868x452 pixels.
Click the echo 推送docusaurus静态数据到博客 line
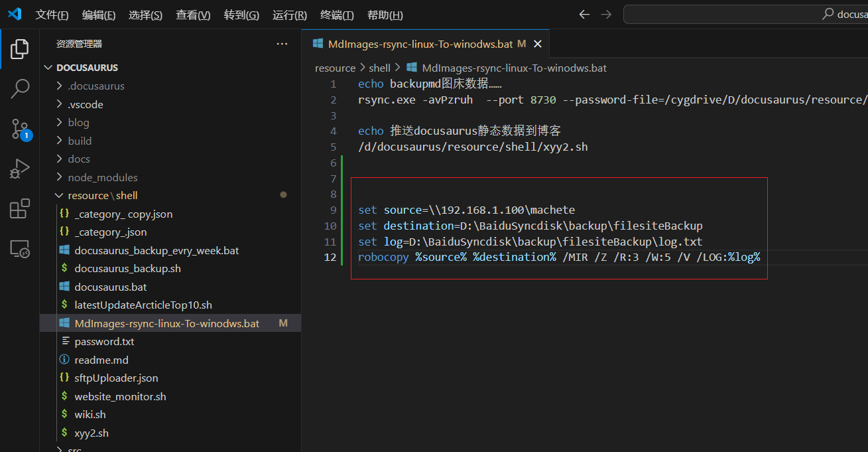coord(460,131)
